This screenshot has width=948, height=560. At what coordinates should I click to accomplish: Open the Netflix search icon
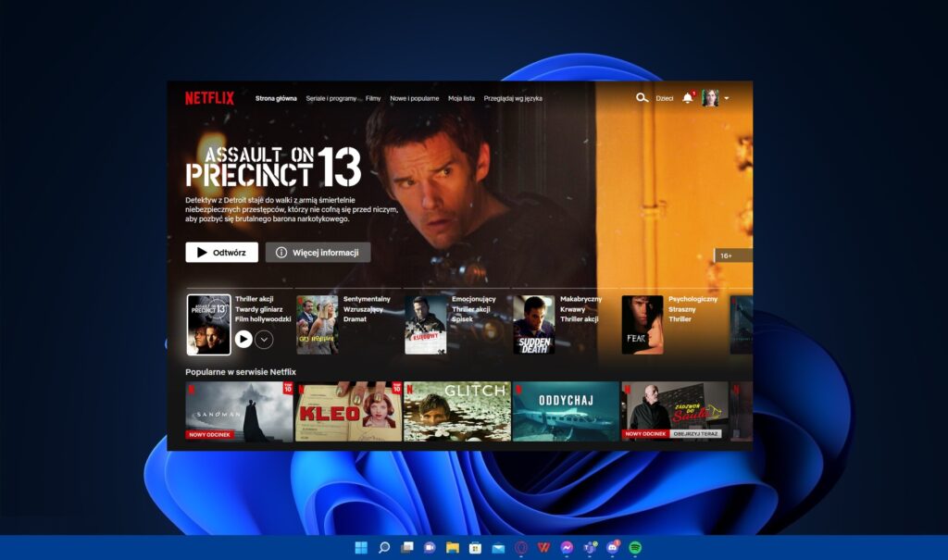click(642, 97)
